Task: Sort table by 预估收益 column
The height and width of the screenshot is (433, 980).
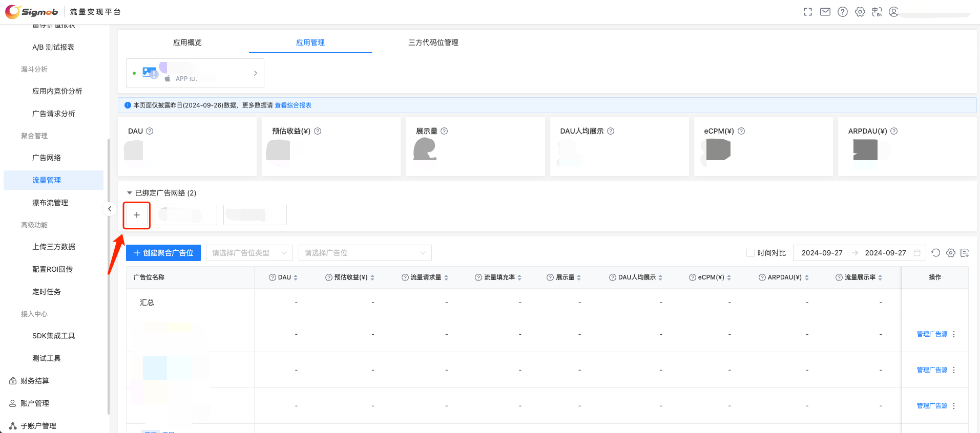Action: point(372,277)
